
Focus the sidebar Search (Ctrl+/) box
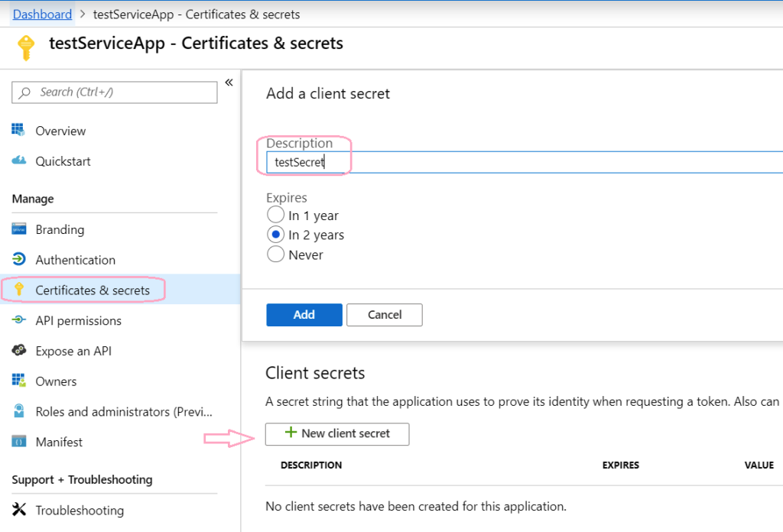tap(115, 92)
